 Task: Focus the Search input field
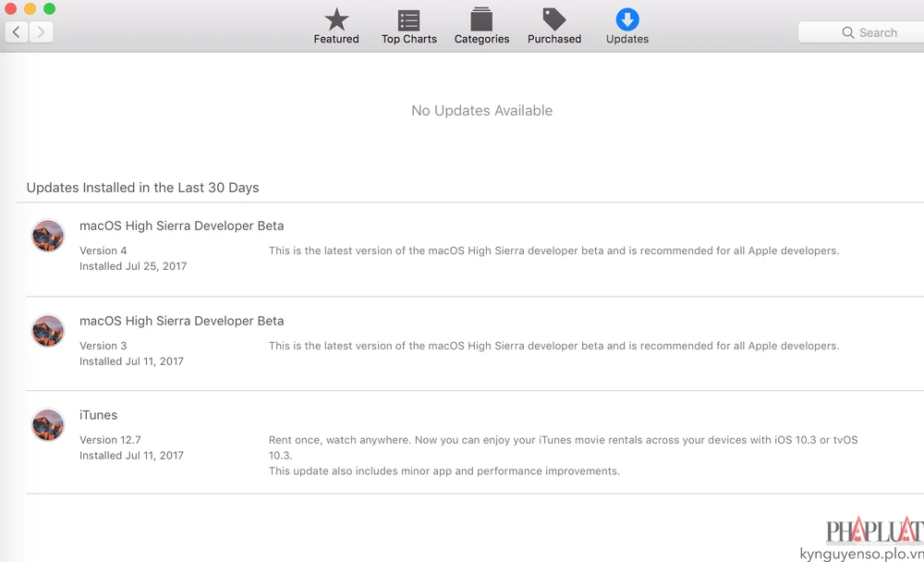pos(869,32)
